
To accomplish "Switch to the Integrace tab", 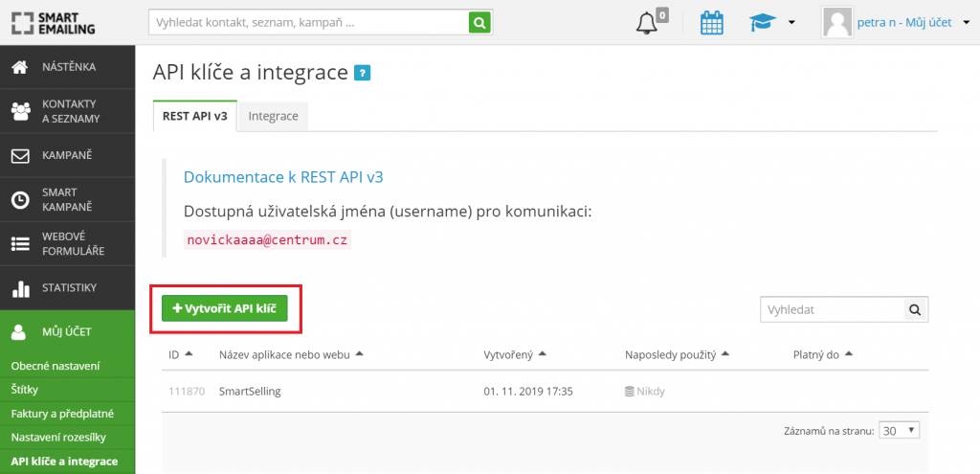I will [273, 116].
